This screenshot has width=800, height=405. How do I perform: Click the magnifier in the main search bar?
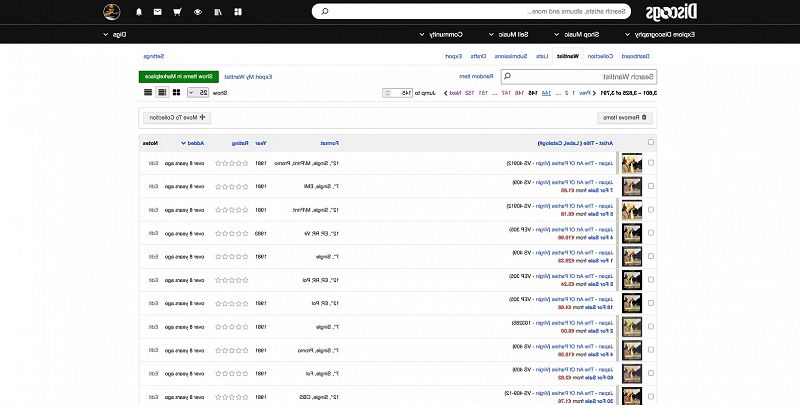[x=325, y=11]
